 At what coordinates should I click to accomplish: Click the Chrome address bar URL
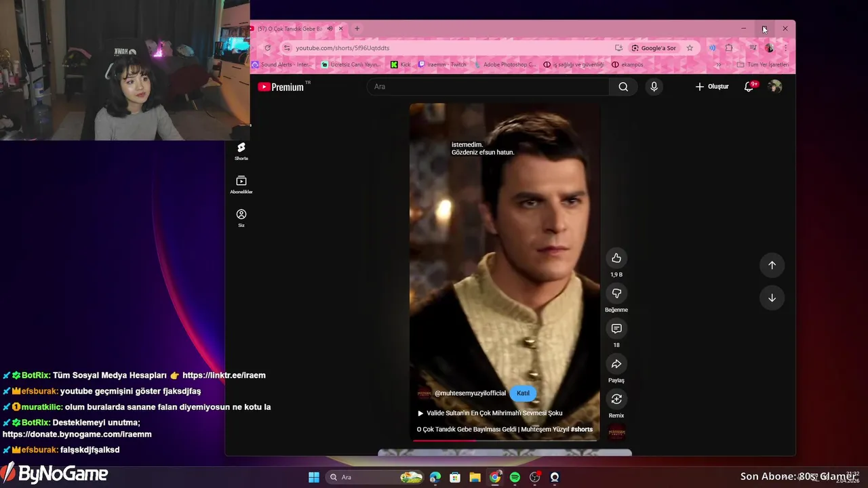pos(342,48)
